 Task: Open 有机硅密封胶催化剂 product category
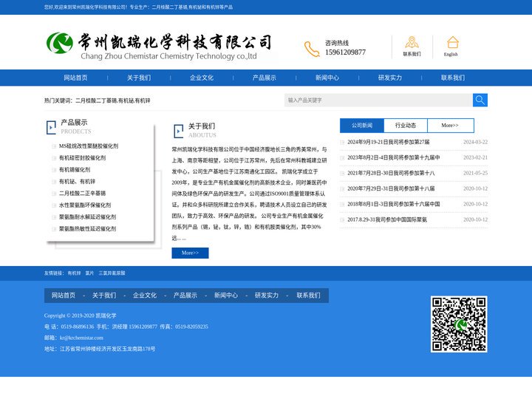click(x=82, y=158)
